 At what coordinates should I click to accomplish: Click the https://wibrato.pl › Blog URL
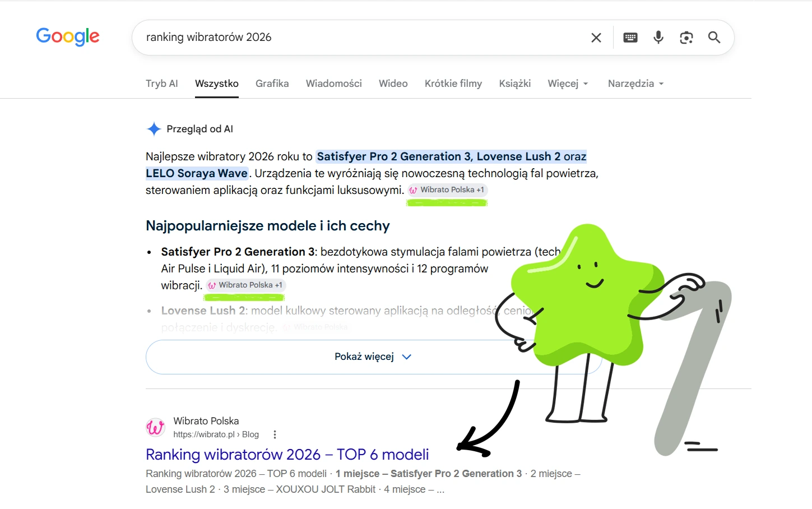coord(216,434)
